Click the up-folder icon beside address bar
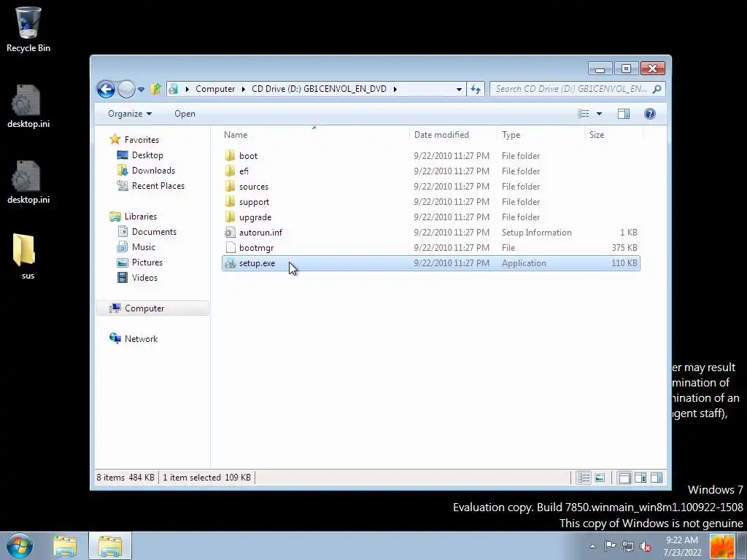Viewport: 747px width, 560px height. [x=156, y=89]
